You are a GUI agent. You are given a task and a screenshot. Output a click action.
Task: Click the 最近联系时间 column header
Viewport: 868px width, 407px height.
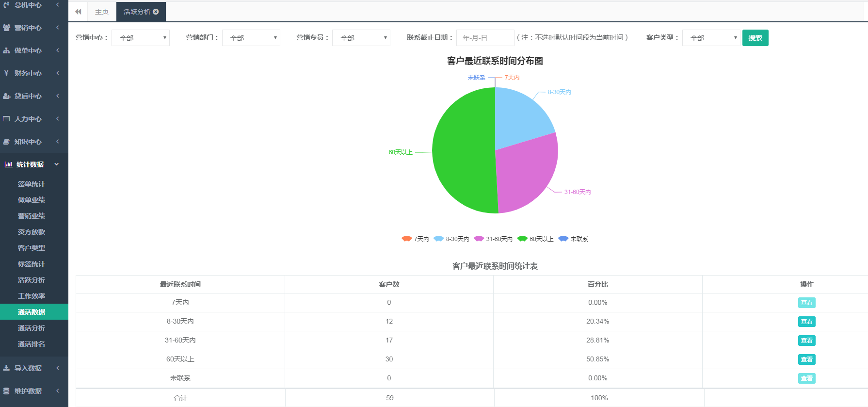[x=180, y=284]
